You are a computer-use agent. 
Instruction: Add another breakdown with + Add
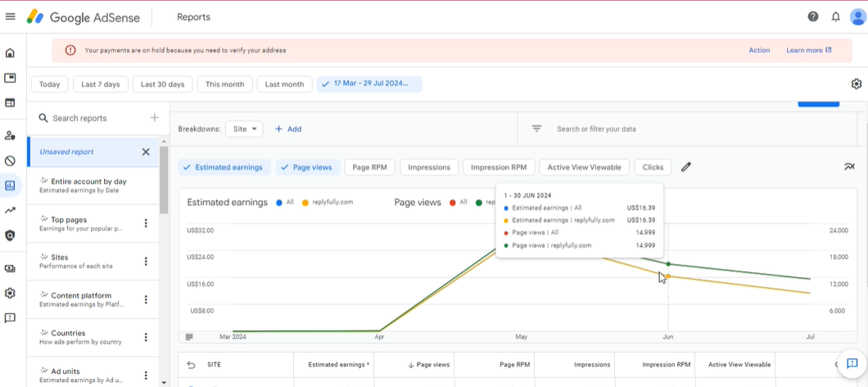click(288, 129)
